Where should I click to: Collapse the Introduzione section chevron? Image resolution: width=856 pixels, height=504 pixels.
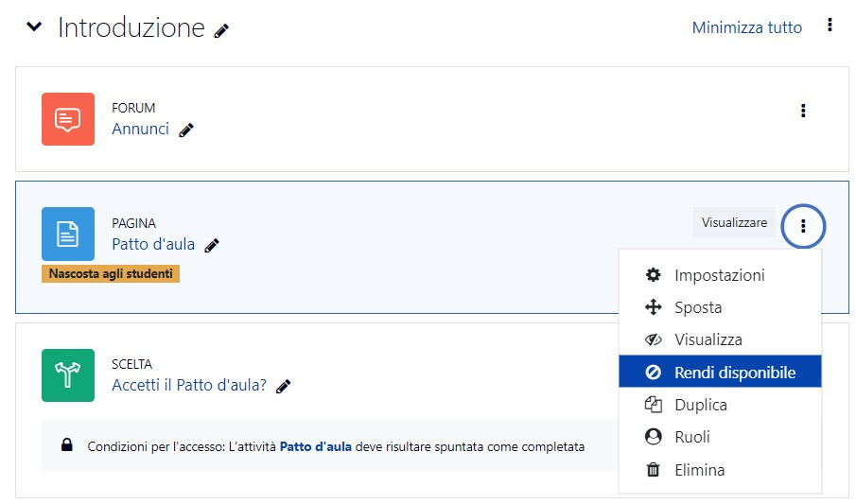pyautogui.click(x=34, y=26)
